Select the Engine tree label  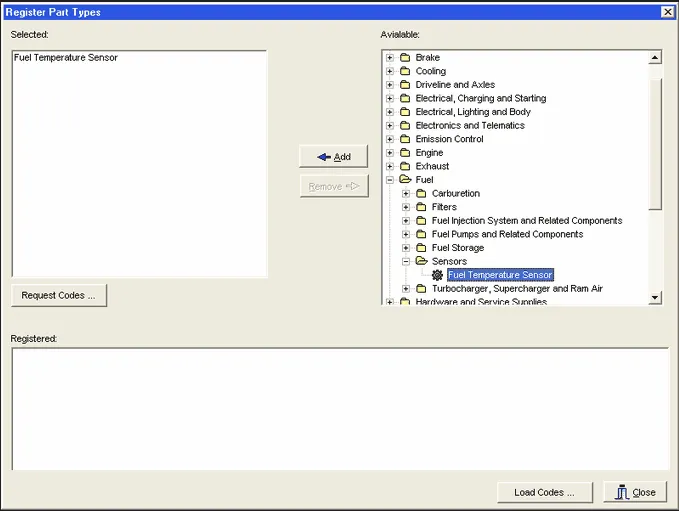(x=429, y=152)
